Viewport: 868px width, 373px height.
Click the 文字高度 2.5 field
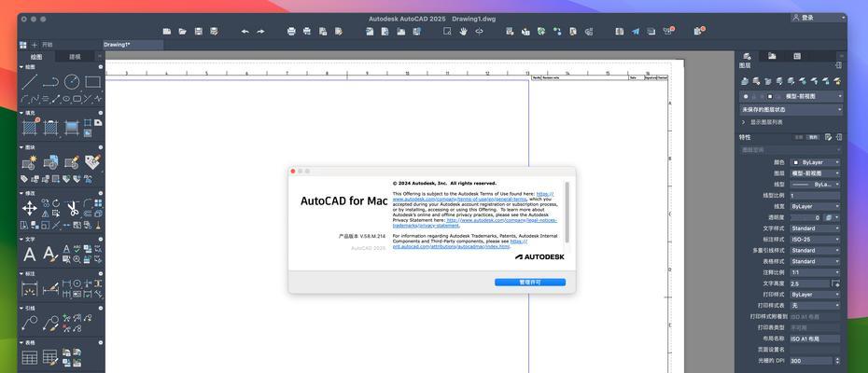click(810, 283)
